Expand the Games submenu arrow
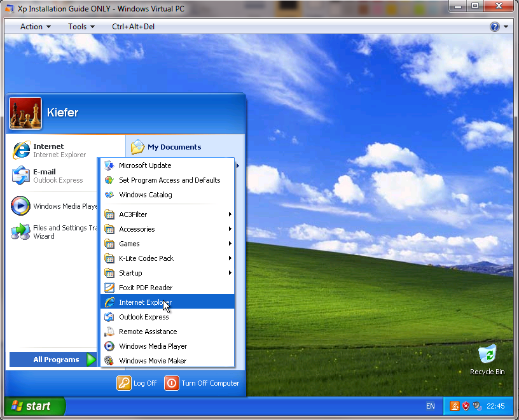This screenshot has width=519, height=420. (x=230, y=244)
